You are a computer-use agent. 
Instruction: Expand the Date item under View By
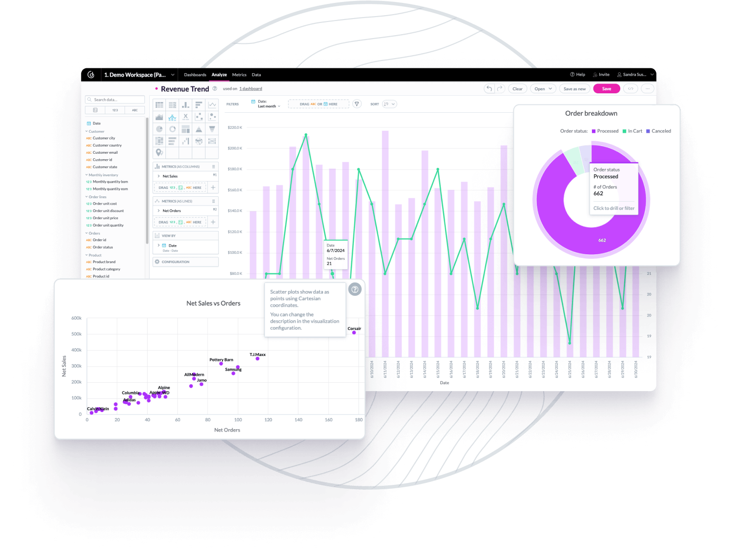[x=185, y=247]
